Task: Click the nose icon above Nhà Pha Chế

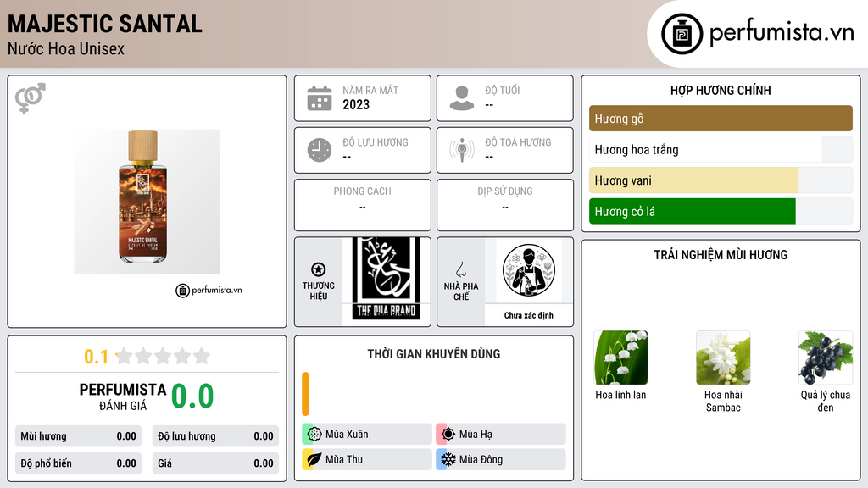Action: [460, 269]
